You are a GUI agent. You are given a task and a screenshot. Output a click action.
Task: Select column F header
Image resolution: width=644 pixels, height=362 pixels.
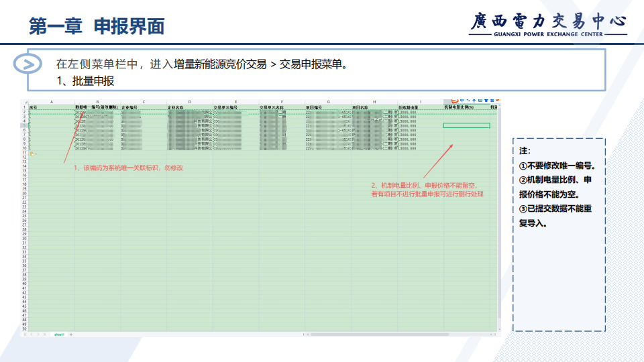(x=282, y=102)
